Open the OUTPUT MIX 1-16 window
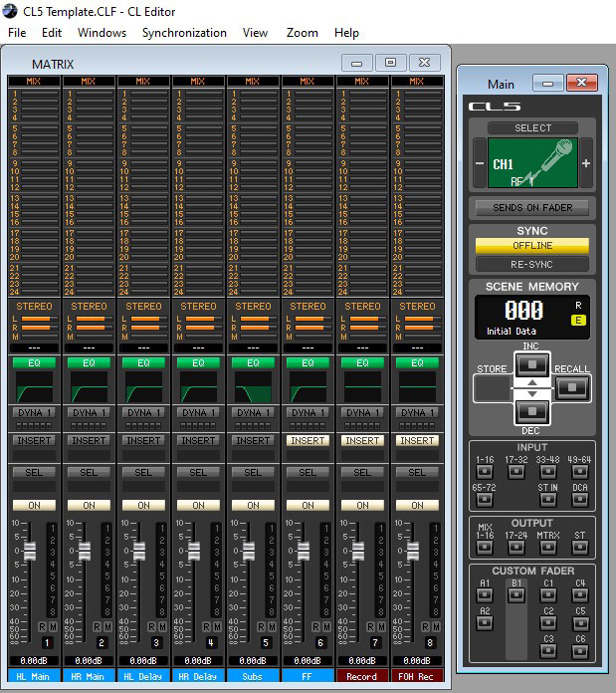The height and width of the screenshot is (693, 616). tap(485, 548)
